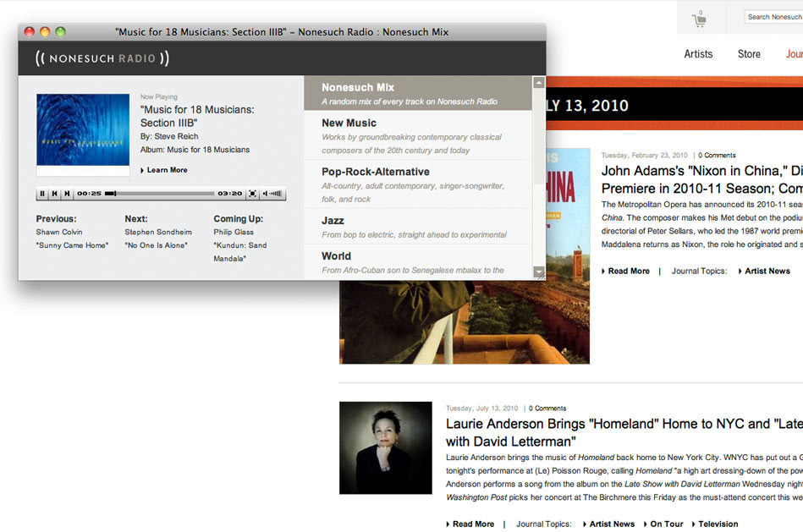Click next track title "No One Is Alone"
The width and height of the screenshot is (803, 532).
(157, 245)
